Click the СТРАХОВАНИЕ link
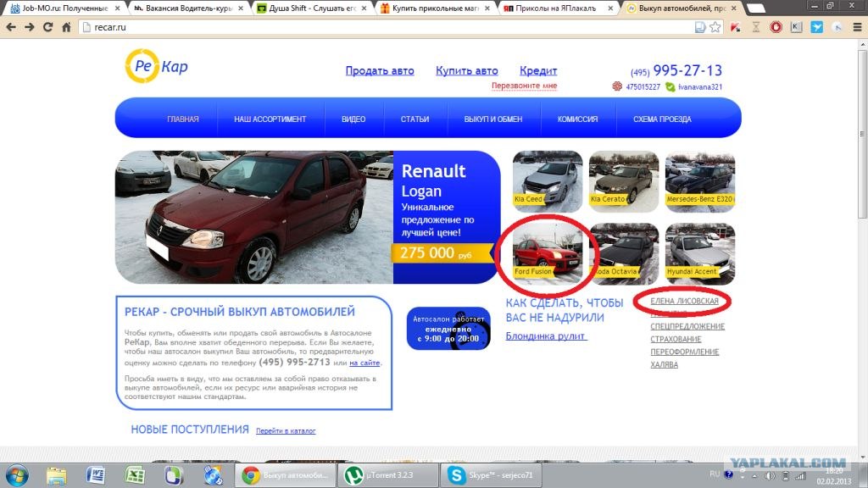The height and width of the screenshot is (488, 868). pyautogui.click(x=676, y=339)
